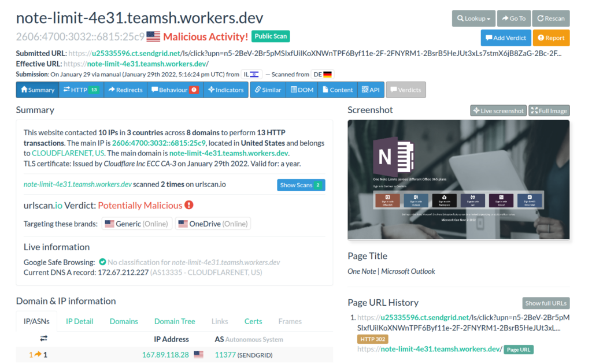
Task: Report this scan using Report button
Action: 550,38
